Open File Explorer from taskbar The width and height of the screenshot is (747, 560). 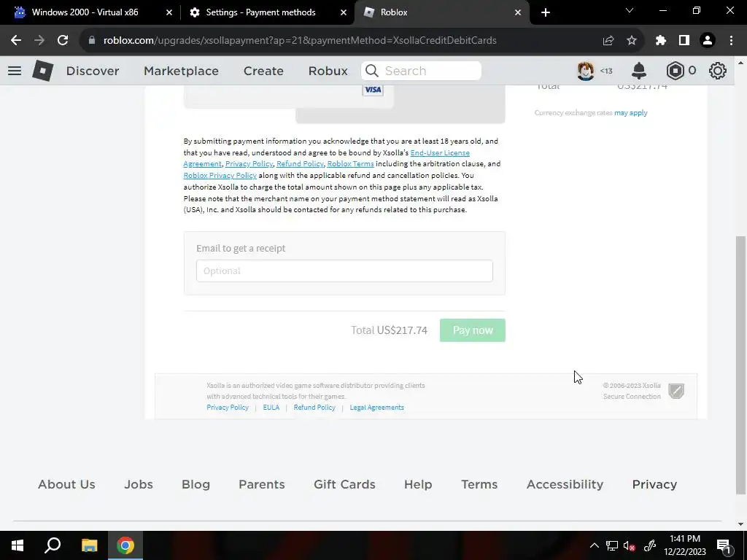89,545
